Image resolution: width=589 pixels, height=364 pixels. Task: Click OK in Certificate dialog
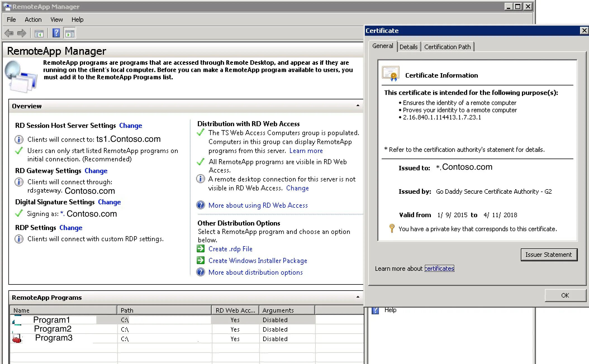[565, 295]
